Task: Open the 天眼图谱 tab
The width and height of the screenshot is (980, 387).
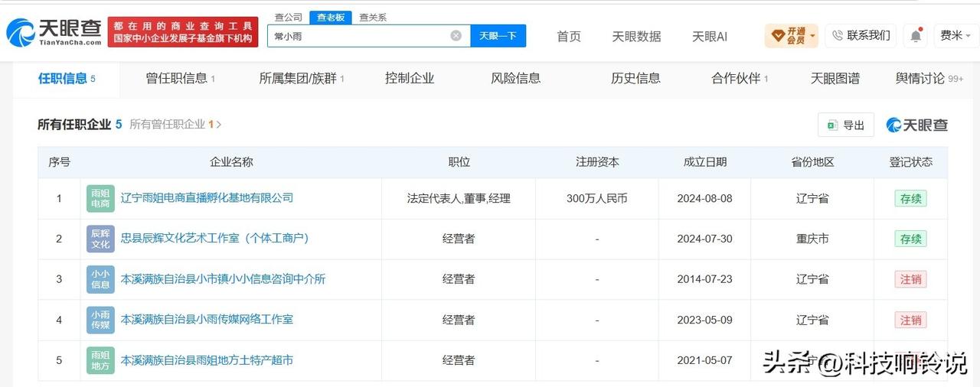Action: click(x=835, y=78)
